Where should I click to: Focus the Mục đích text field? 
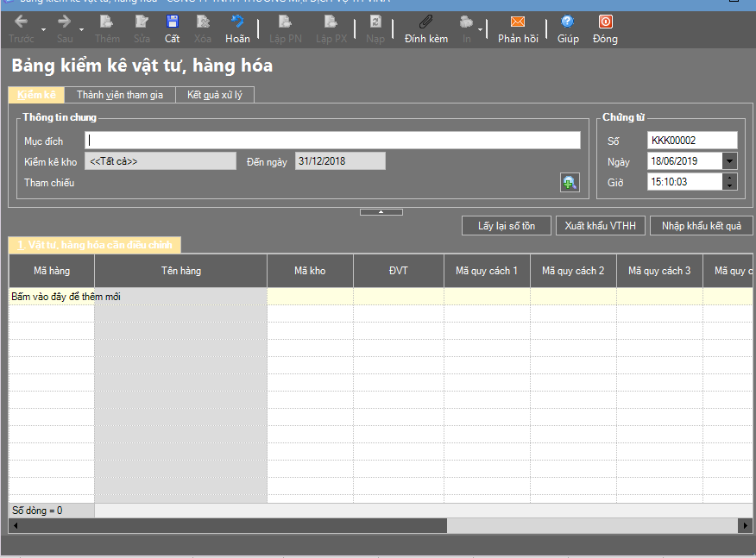click(332, 141)
